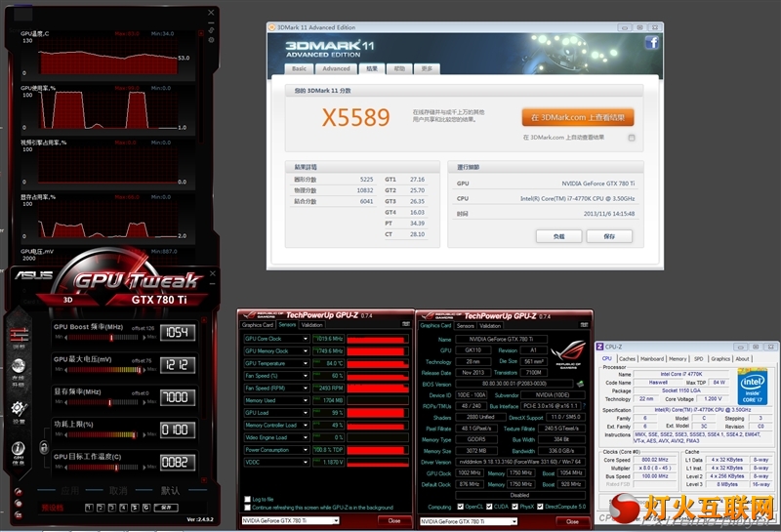Toggle the PhysX checkbox in GPU-Z
Screen dimensions: 781x532
pyautogui.click(x=514, y=507)
